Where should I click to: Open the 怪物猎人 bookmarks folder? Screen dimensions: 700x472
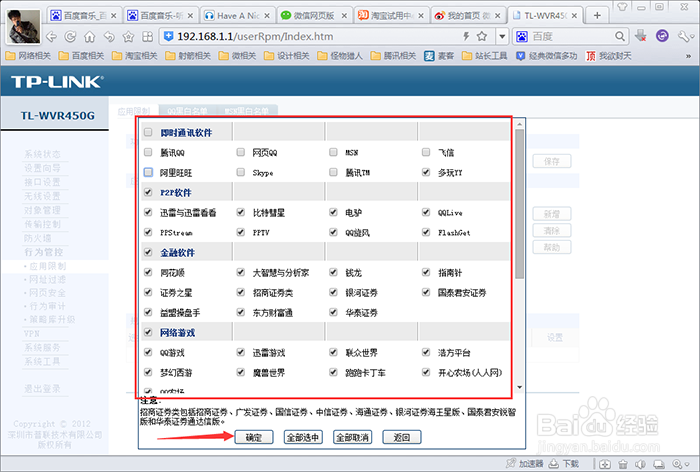click(340, 56)
